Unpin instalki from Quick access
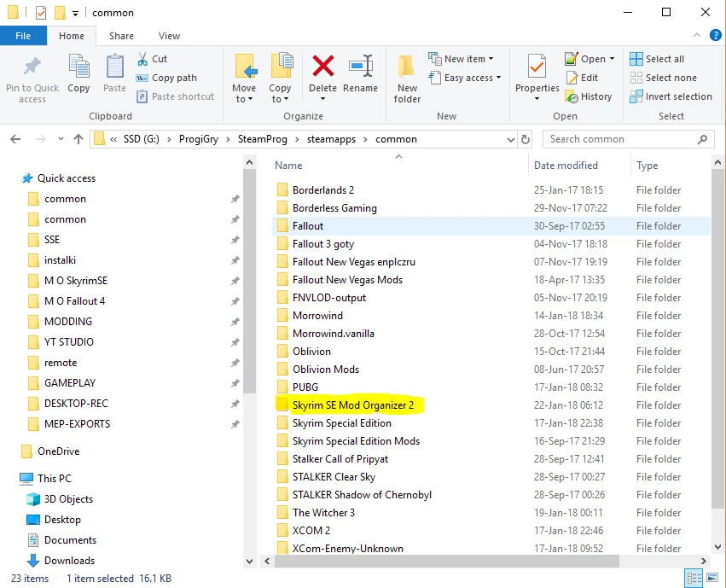This screenshot has height=588, width=726. 235,260
